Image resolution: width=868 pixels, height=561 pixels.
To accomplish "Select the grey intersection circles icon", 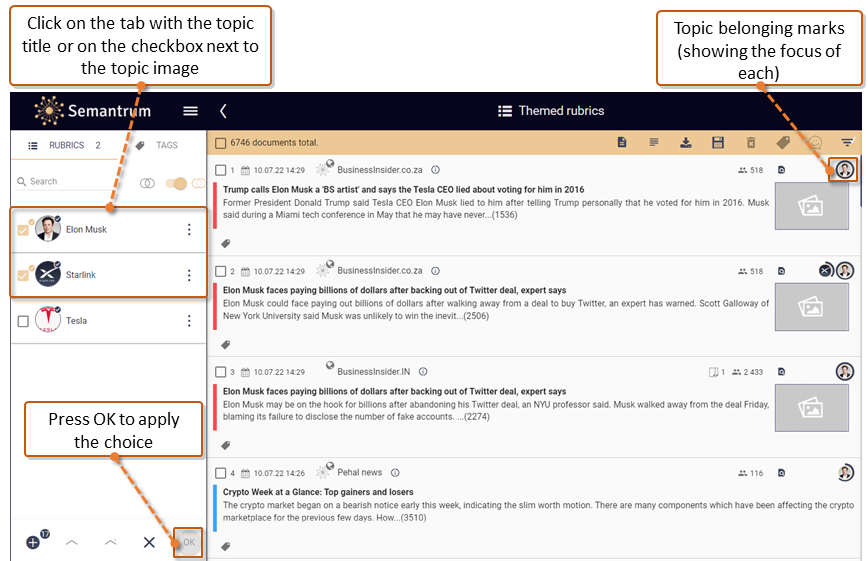I will coord(147,183).
